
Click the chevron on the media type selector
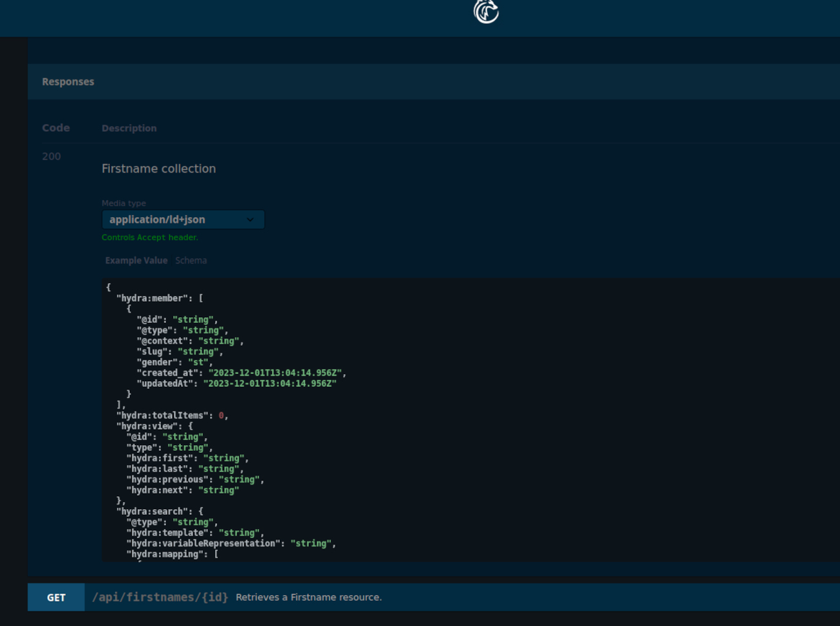point(250,220)
